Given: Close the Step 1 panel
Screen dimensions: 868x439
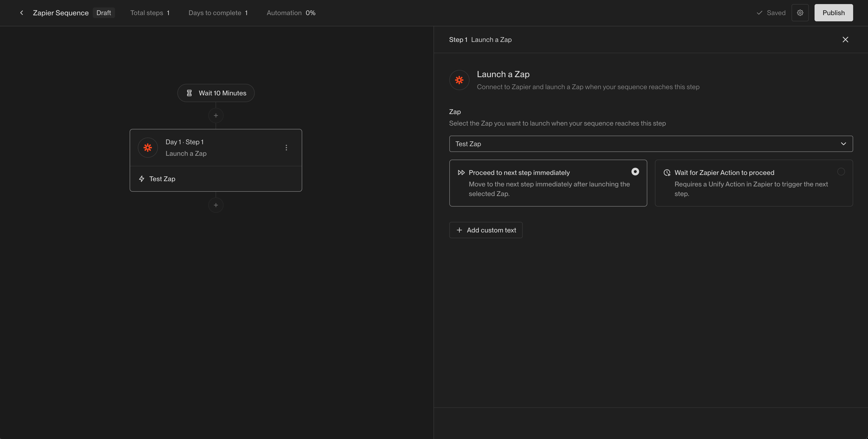Looking at the screenshot, I should [x=845, y=40].
